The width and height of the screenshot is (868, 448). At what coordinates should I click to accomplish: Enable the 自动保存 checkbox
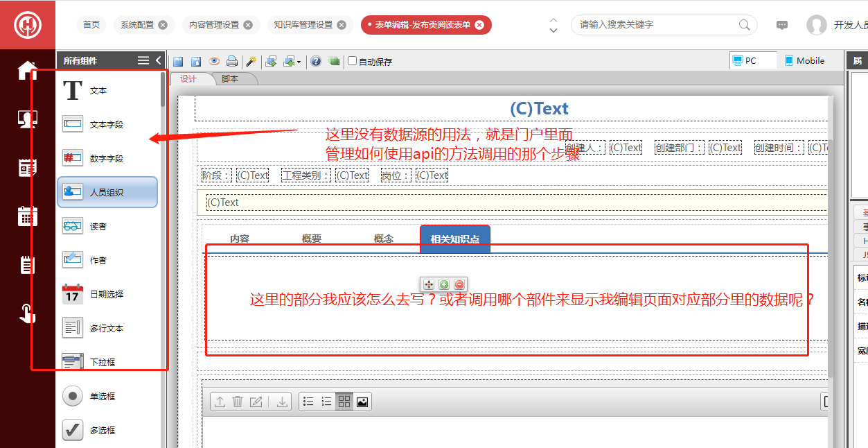352,61
